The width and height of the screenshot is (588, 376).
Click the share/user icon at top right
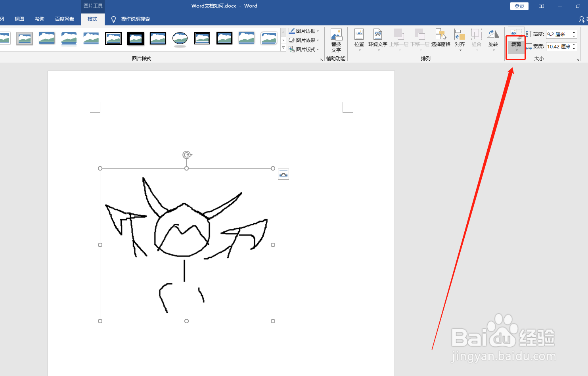click(x=582, y=19)
